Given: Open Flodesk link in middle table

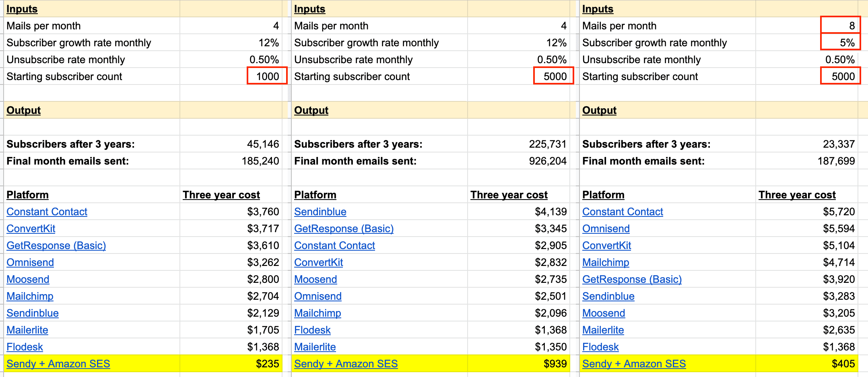Looking at the screenshot, I should 312,330.
